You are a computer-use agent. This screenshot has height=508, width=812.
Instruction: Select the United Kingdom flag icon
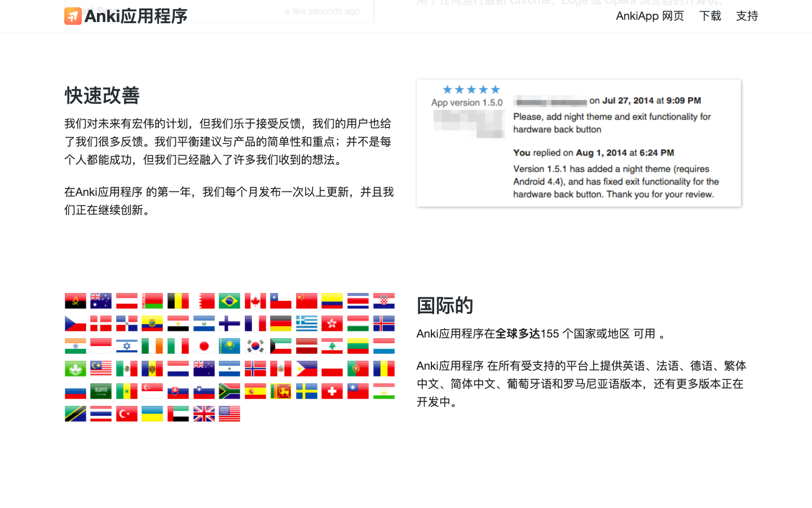coord(204,413)
